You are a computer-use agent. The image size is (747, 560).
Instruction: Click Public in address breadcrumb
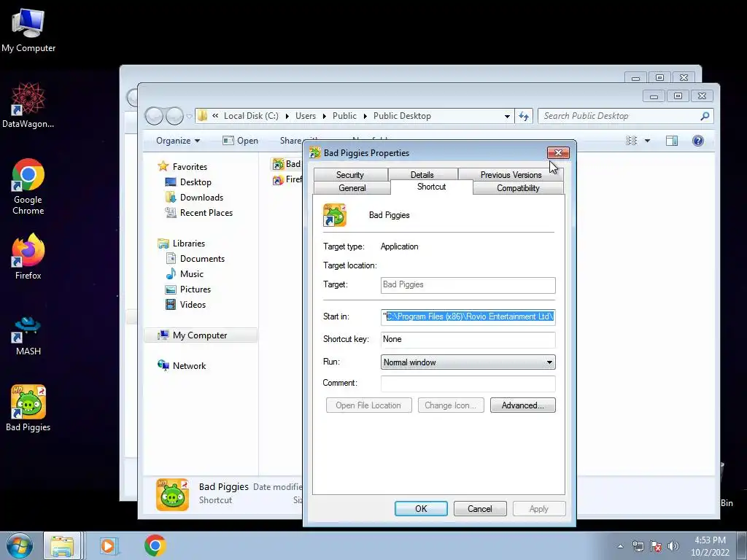(x=344, y=116)
